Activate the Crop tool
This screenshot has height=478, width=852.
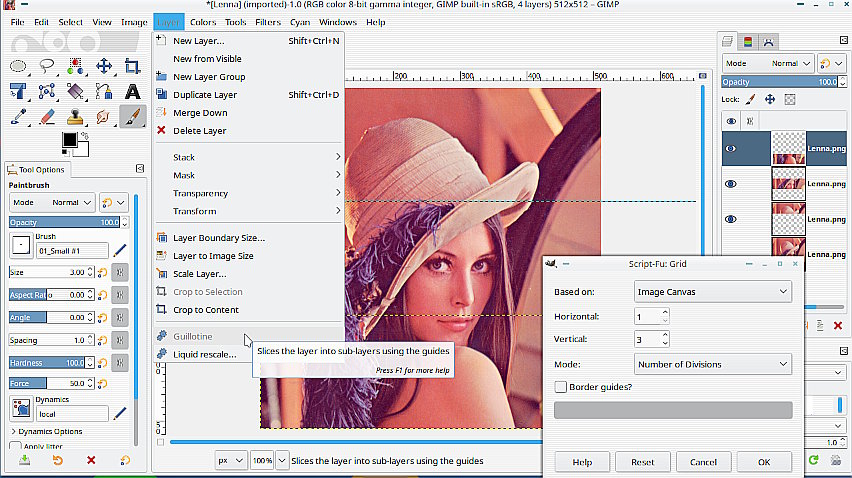click(132, 67)
